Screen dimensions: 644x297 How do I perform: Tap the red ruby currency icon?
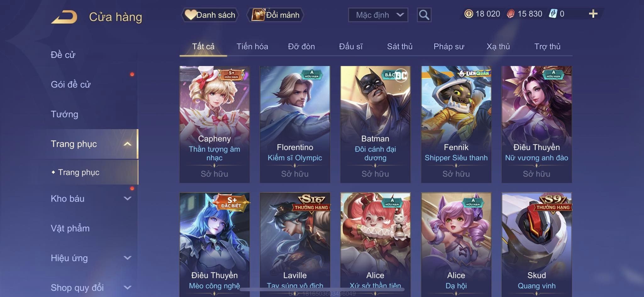511,14
